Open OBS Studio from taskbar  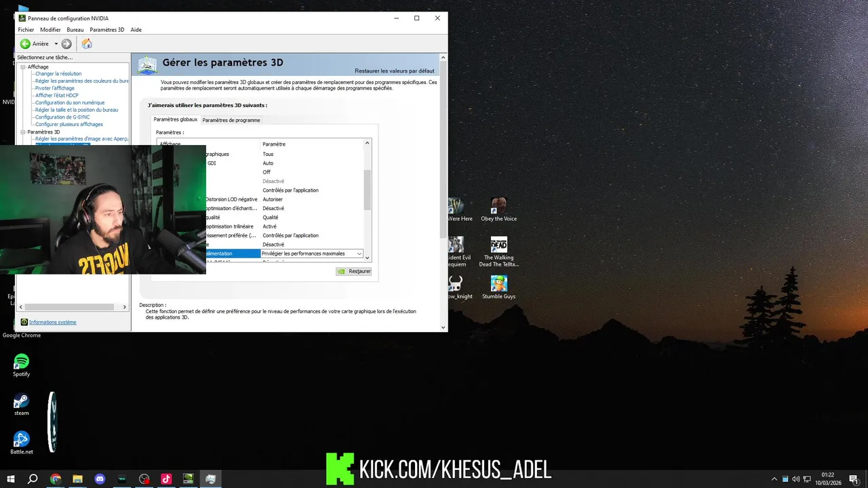click(144, 479)
